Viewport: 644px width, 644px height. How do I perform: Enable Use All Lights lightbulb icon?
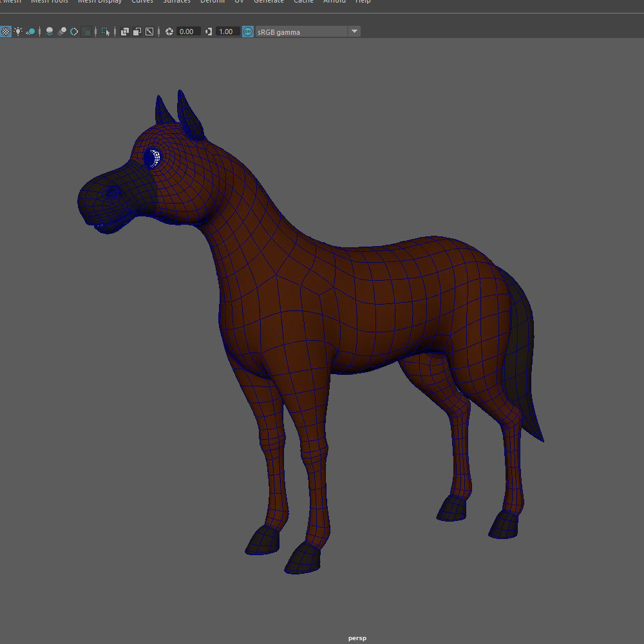(18, 32)
